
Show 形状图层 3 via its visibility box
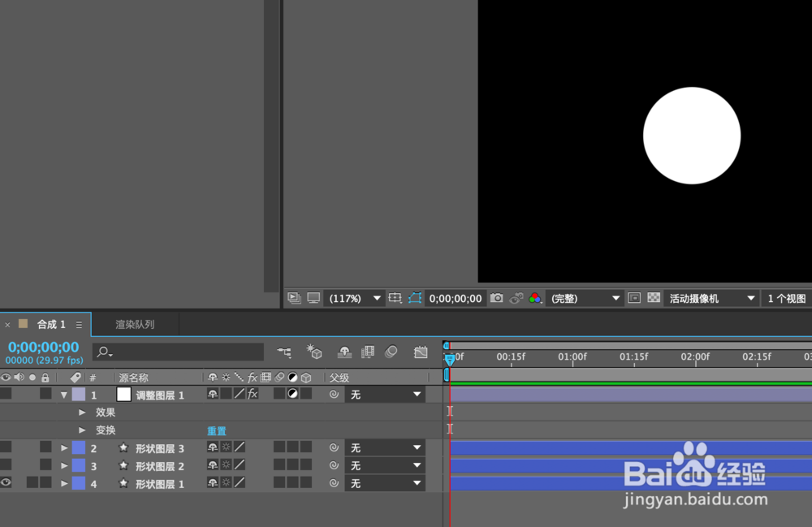pyautogui.click(x=6, y=447)
